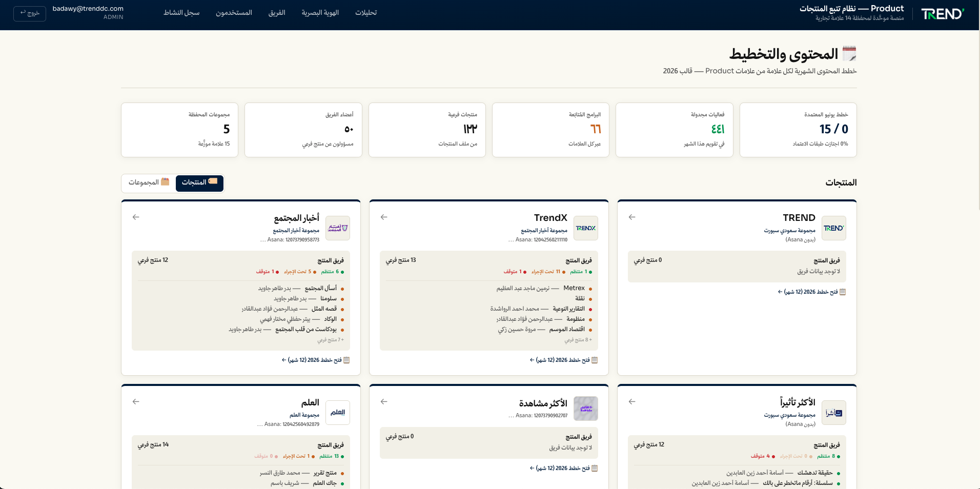Click the TREND logo in the header

tap(943, 14)
